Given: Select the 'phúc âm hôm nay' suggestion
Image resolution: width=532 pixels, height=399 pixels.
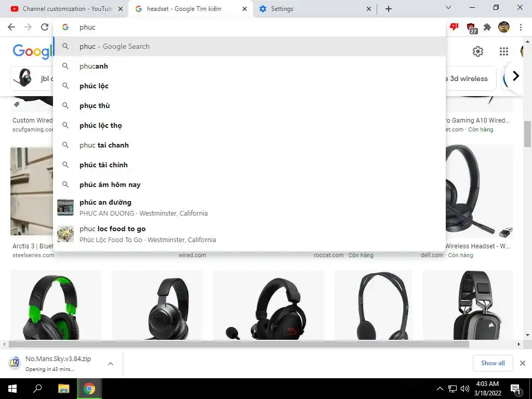Looking at the screenshot, I should coord(249,184).
